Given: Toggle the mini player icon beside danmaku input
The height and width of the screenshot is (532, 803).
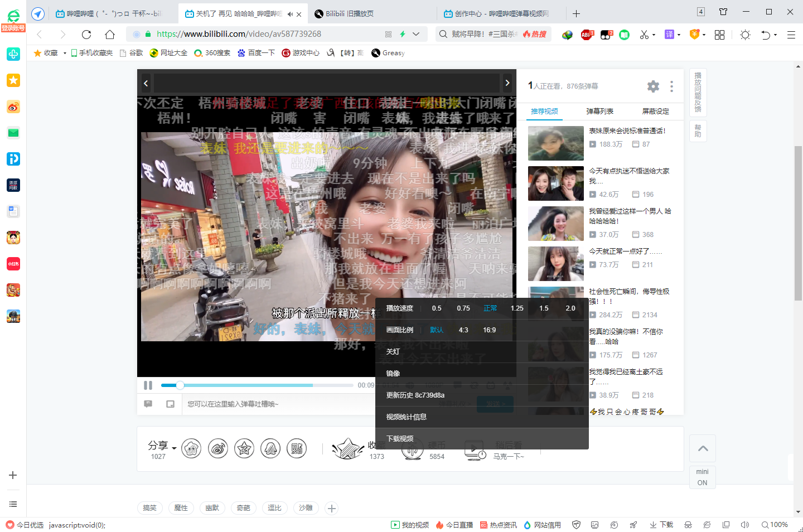Looking at the screenshot, I should [x=171, y=404].
